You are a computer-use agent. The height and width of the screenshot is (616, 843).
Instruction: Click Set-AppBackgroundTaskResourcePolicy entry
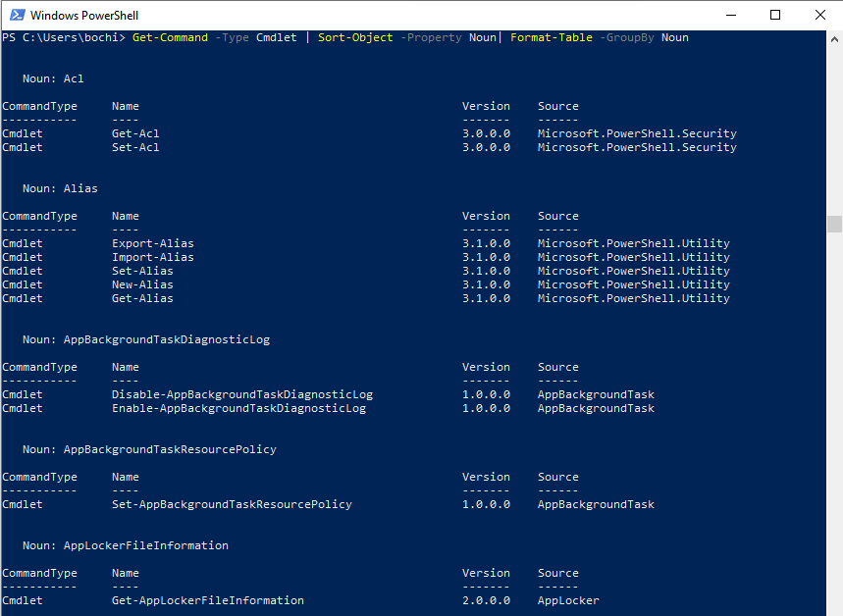pyautogui.click(x=232, y=504)
